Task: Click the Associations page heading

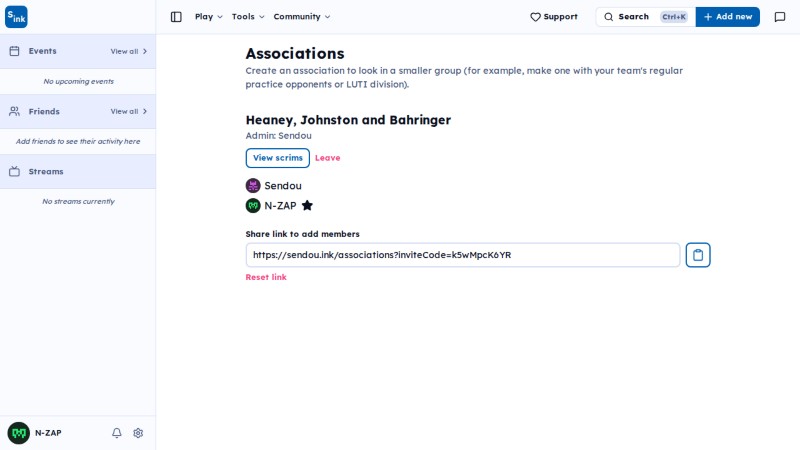Action: click(295, 54)
